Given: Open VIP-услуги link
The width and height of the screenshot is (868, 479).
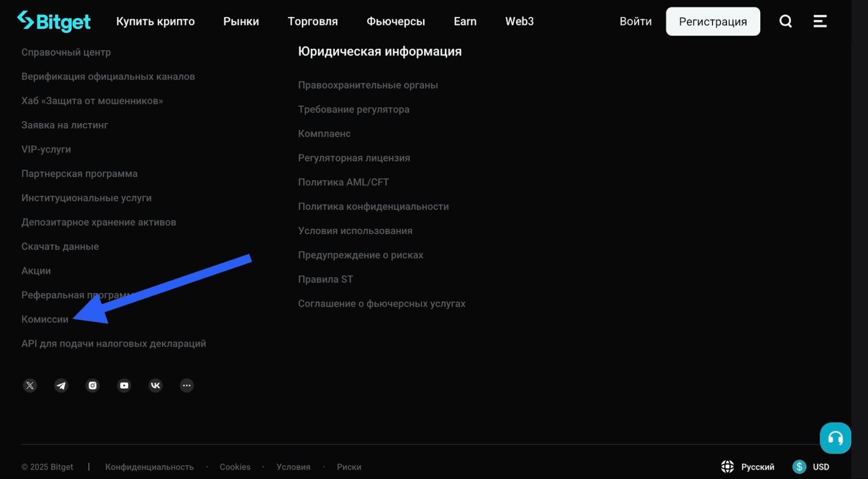Looking at the screenshot, I should (46, 150).
